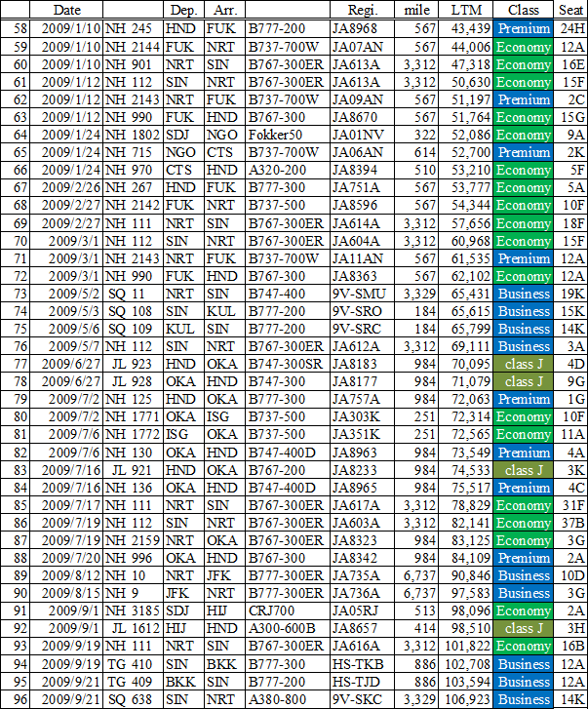This screenshot has width=588, height=709.
Task: Select aircraft cell B747-300SR
Action: pyautogui.click(x=288, y=364)
